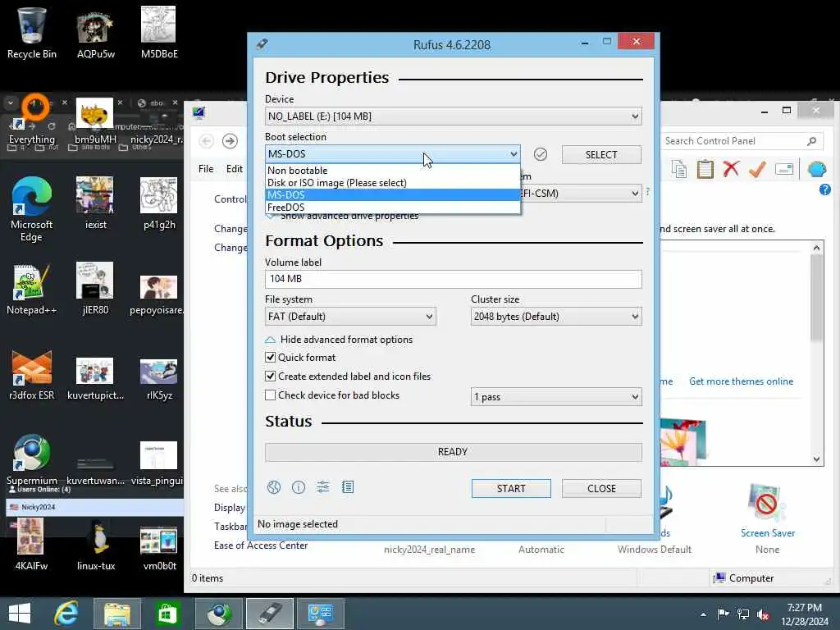Click the checksum checkmark icon beside SELECT
The image size is (840, 630).
pos(541,154)
